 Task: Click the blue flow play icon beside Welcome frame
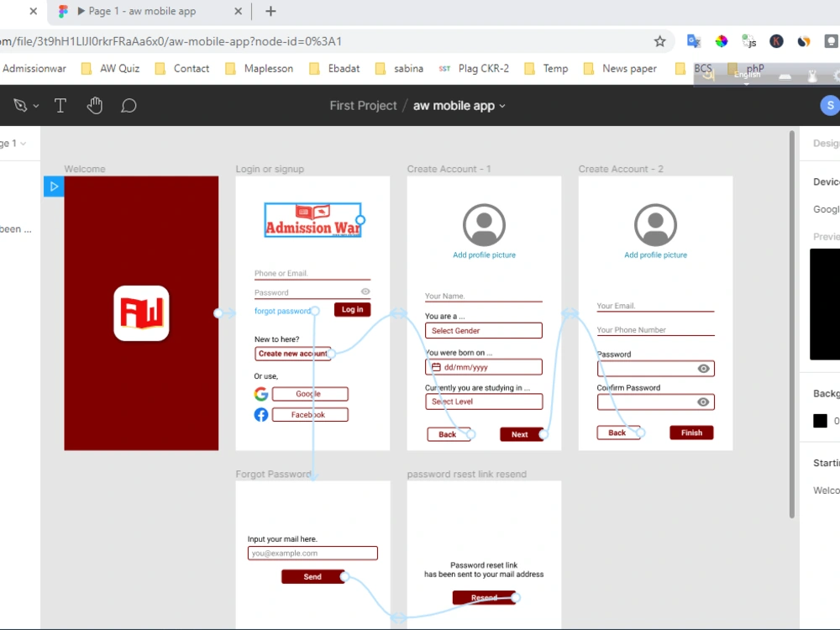pos(53,186)
